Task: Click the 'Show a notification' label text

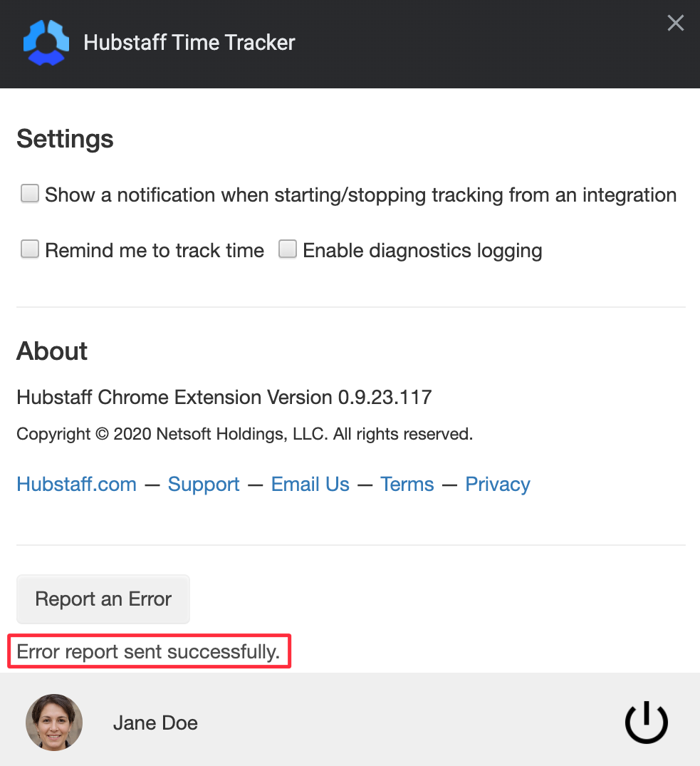Action: click(x=361, y=195)
